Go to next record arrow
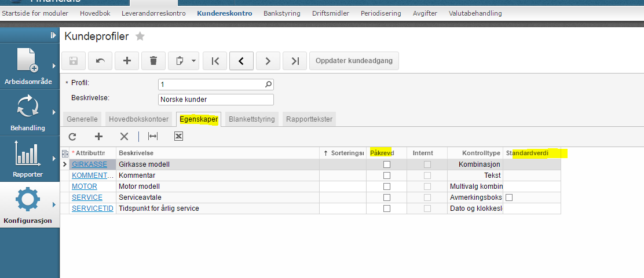This screenshot has height=278, width=644. [x=268, y=61]
